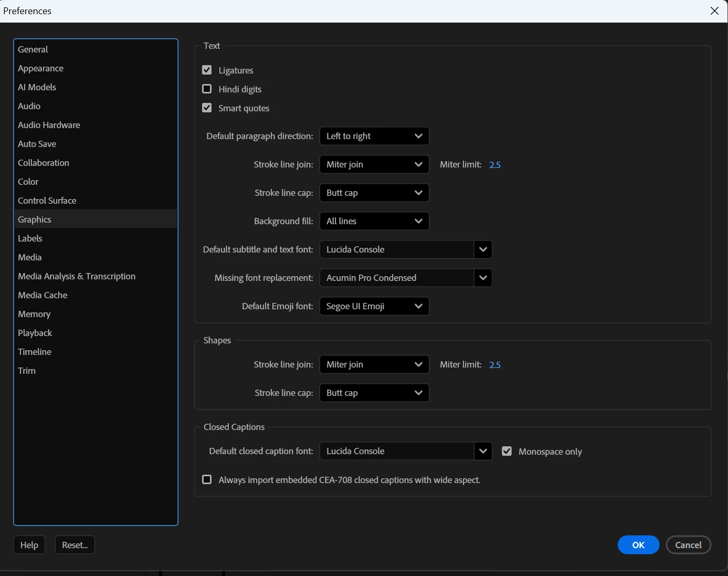Image resolution: width=728 pixels, height=576 pixels.
Task: Select the Appearance preferences category
Action: 96,68
